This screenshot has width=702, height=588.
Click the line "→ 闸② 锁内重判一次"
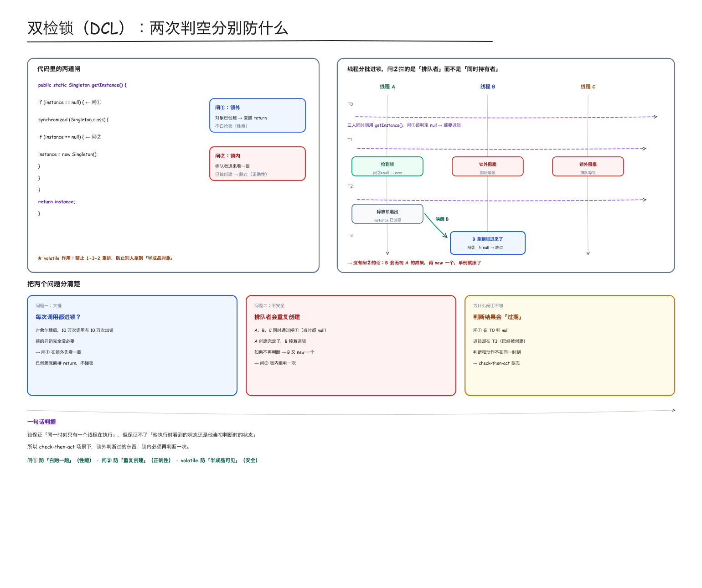pos(275,363)
